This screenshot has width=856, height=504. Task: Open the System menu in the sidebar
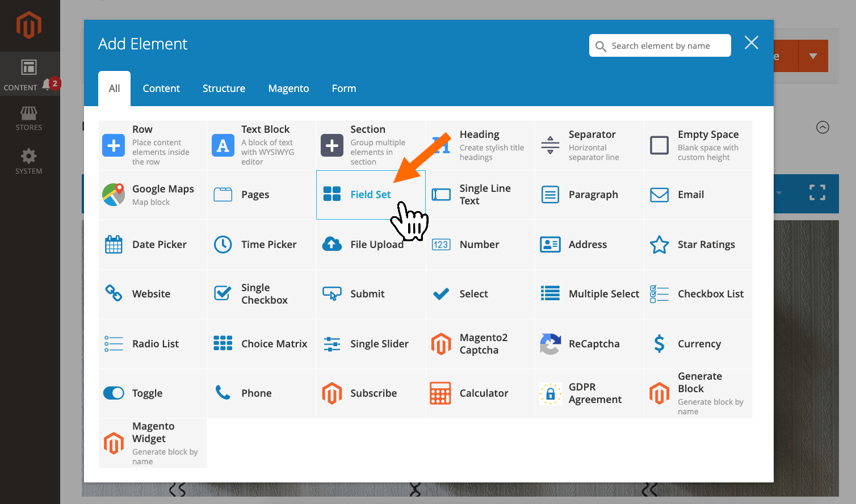tap(28, 162)
